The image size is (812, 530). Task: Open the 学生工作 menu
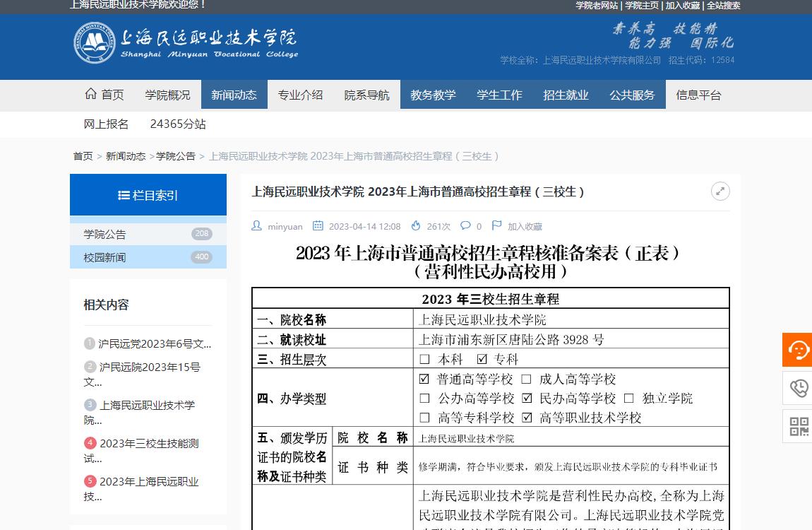(x=499, y=95)
